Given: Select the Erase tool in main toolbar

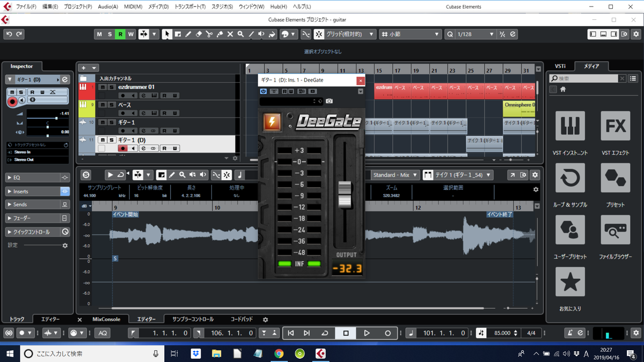Looking at the screenshot, I should [x=199, y=34].
